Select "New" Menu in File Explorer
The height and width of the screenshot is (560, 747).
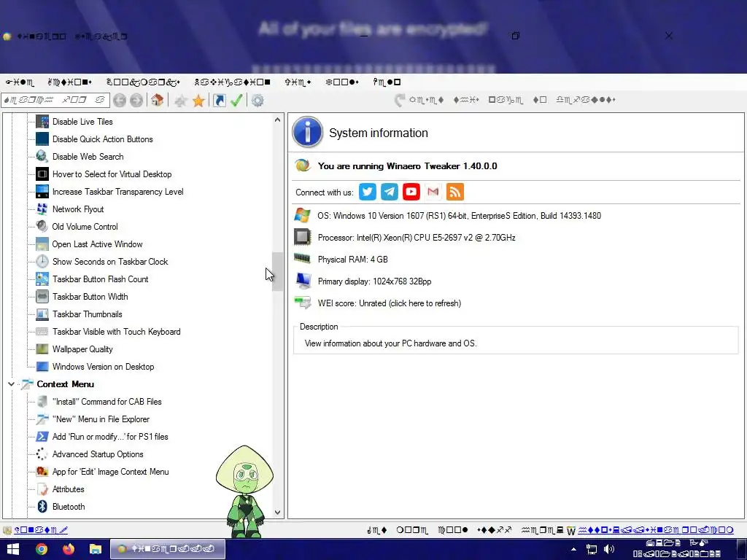tap(101, 419)
